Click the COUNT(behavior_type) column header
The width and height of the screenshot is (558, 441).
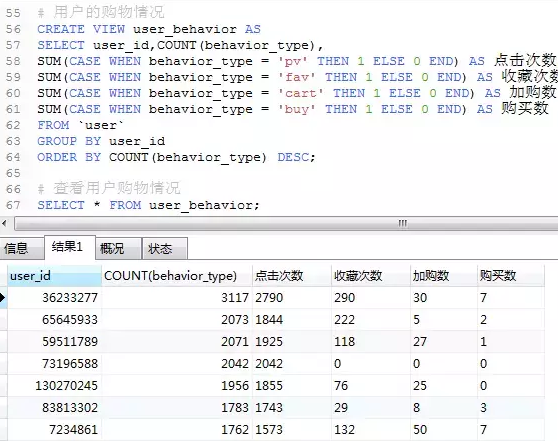(177, 275)
